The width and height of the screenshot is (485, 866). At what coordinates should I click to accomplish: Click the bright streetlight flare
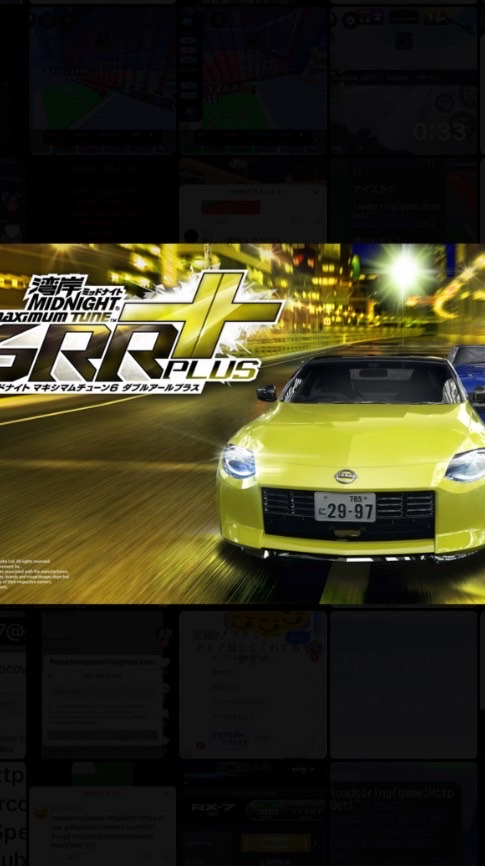click(406, 271)
